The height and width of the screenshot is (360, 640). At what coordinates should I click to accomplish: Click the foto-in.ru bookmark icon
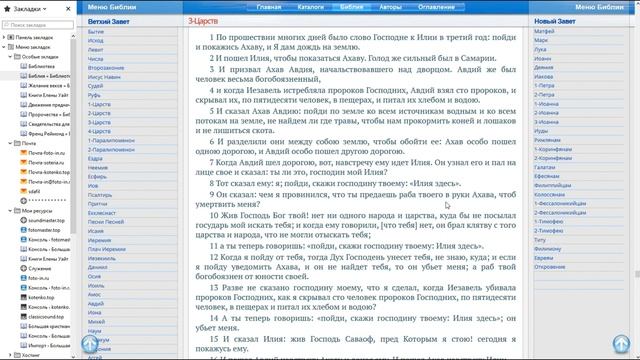24,278
